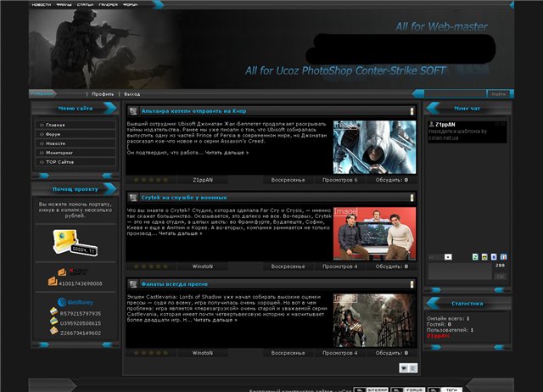Open the Статьи tab in top menu bar
This screenshot has height=392, width=543.
85,5
